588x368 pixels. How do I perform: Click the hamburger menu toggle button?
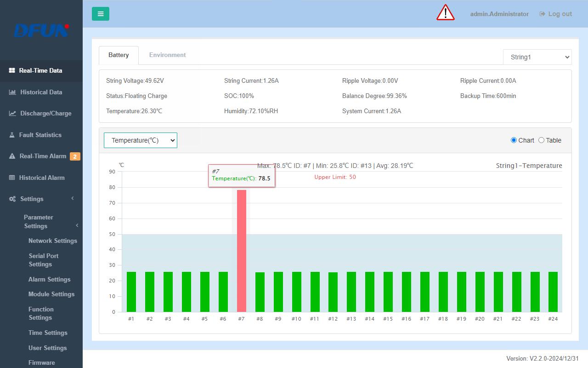tap(101, 14)
